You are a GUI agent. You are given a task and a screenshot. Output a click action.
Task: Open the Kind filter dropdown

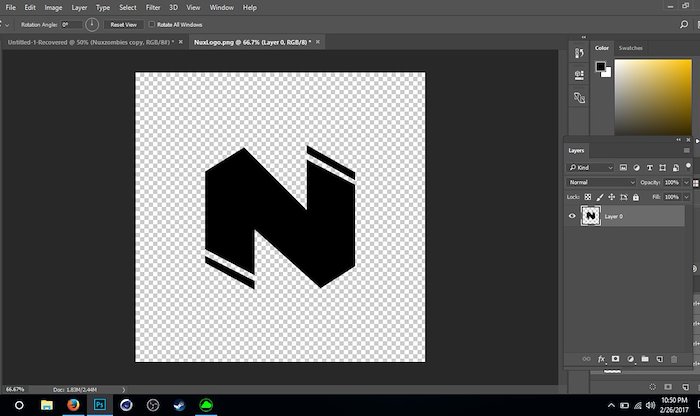tap(591, 167)
